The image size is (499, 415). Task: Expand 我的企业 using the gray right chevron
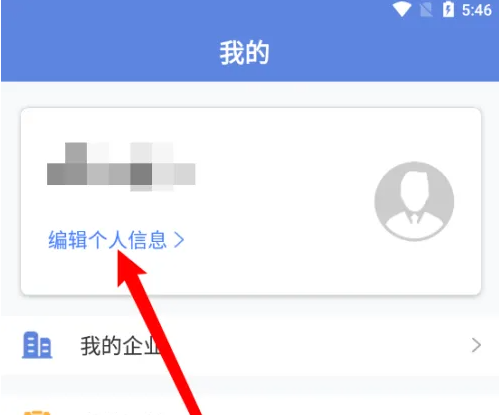476,345
